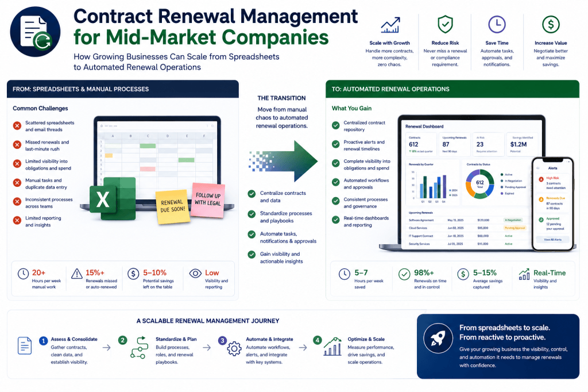Viewport: 588px width, 392px height.
Task: Click the checkmark beside Standardize processes and playbooks
Action: pyautogui.click(x=252, y=214)
